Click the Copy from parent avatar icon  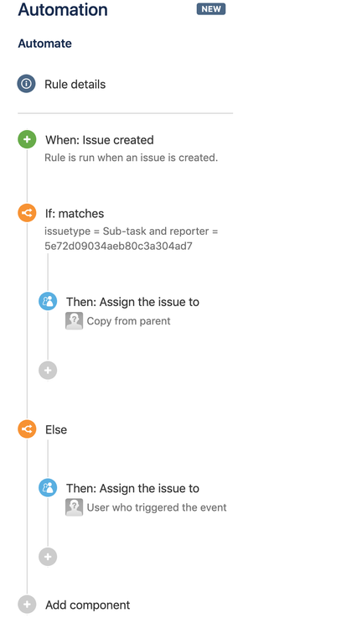pos(74,321)
